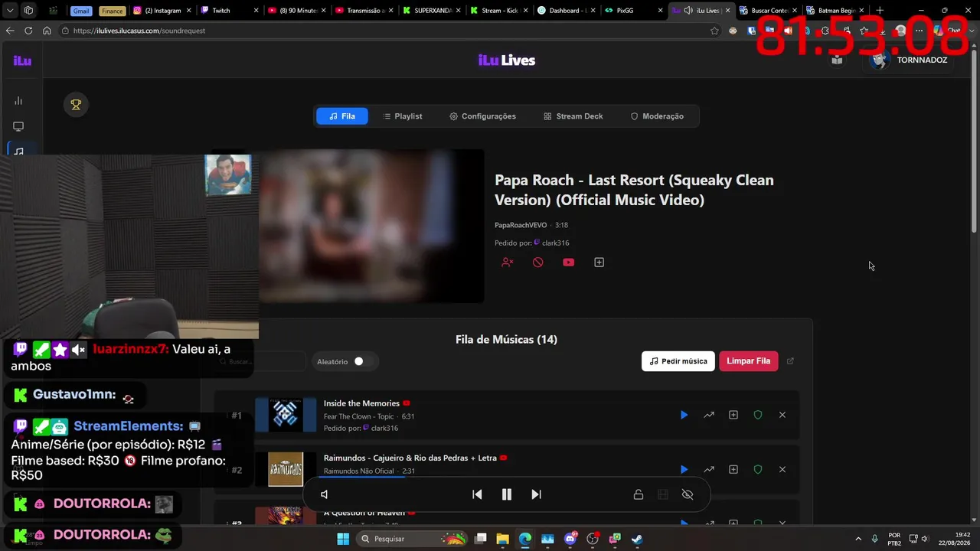
Task: Open queue in external popout window
Action: coord(791,361)
